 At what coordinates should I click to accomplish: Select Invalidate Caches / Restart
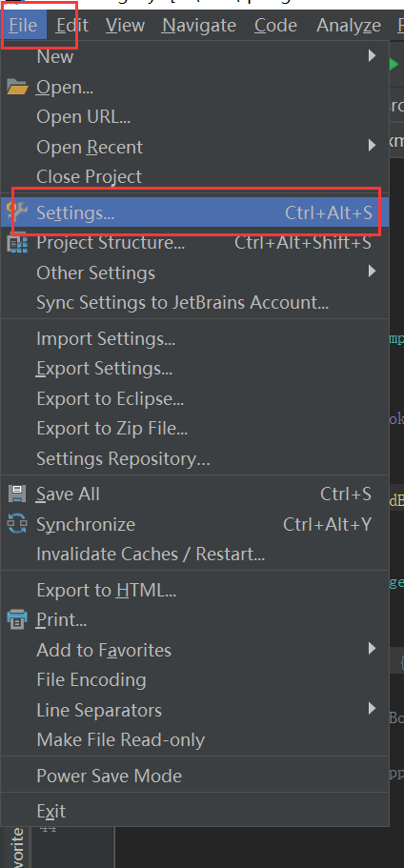pyautogui.click(x=194, y=554)
